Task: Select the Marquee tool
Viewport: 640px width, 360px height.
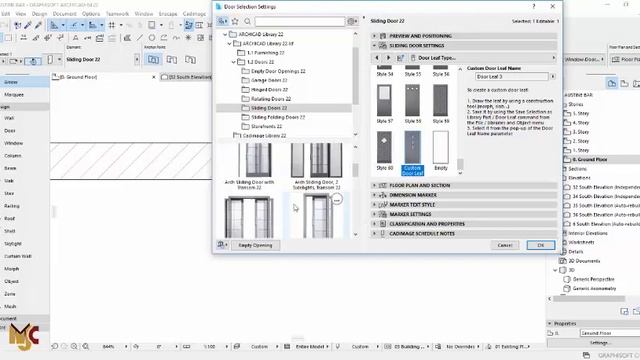Action: [14, 95]
